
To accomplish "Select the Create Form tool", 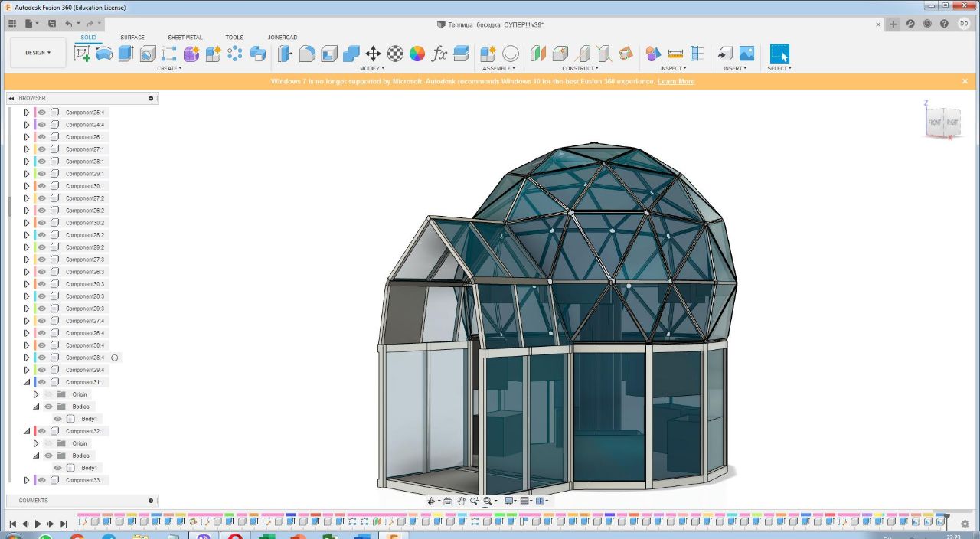I will (x=191, y=54).
